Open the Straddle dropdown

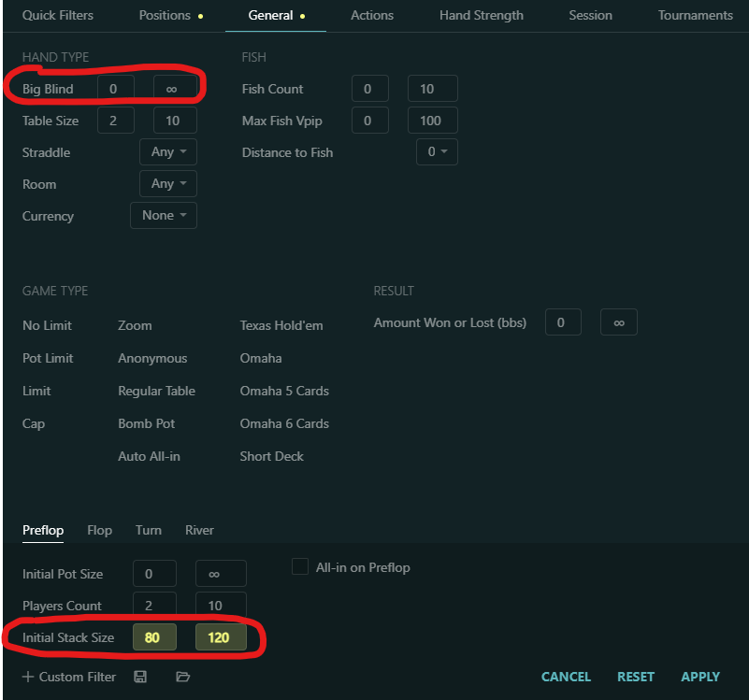click(x=168, y=152)
